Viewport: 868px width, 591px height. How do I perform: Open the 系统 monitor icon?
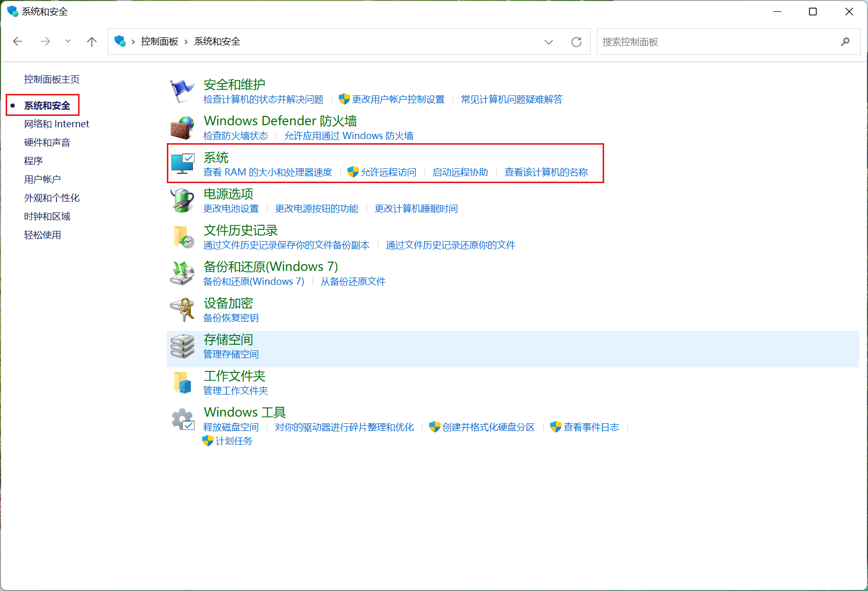pos(182,164)
